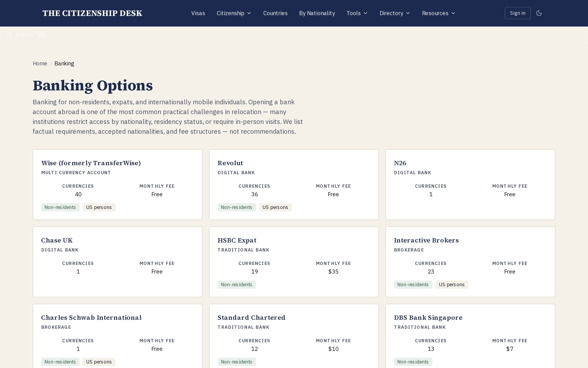Open the Interactive Brokers card title
Viewport: 588px width, 368px height.
pyautogui.click(x=426, y=240)
